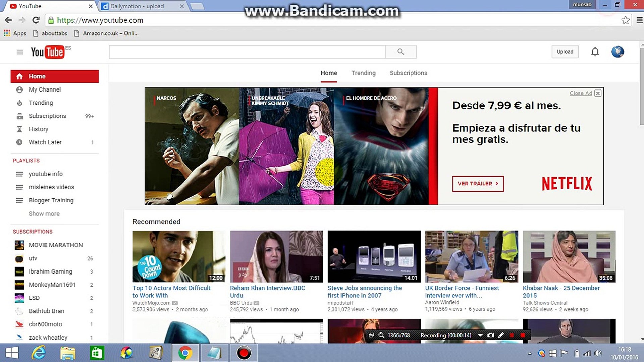Open the notifications bell

(x=595, y=52)
